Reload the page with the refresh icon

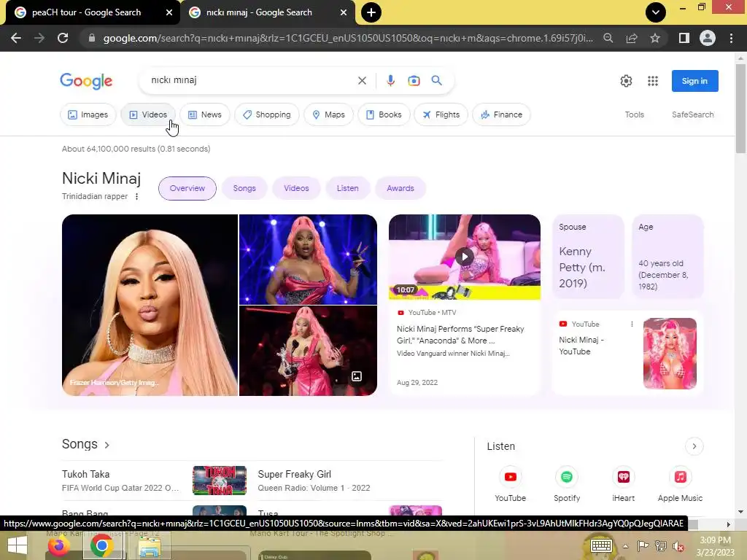[63, 38]
